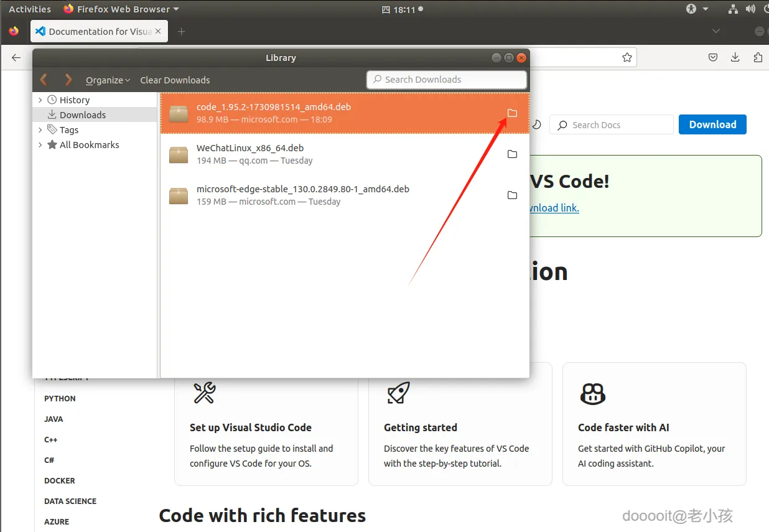The width and height of the screenshot is (769, 532).
Task: Click the microsoft-edge-stable package icon
Action: coord(179,195)
